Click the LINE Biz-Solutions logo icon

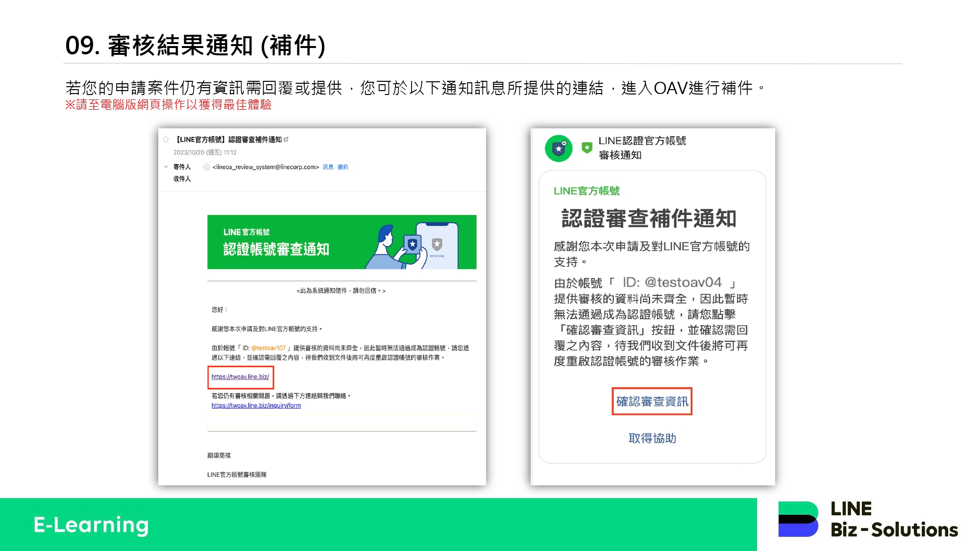(798, 519)
